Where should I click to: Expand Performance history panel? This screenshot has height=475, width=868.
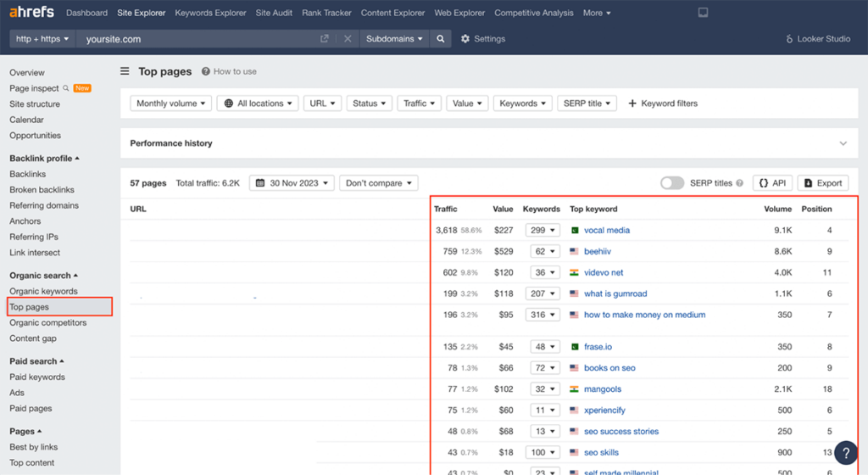[843, 143]
